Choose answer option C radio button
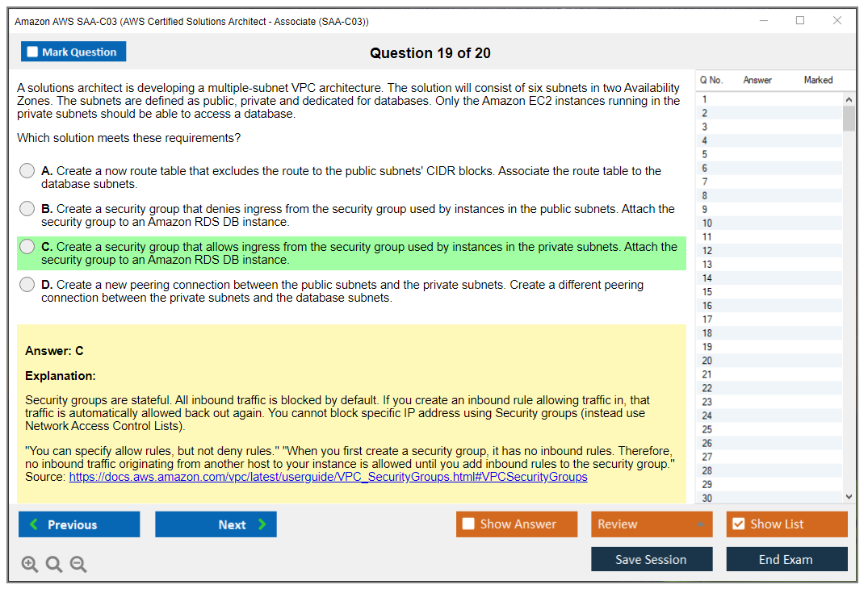Image resolution: width=868 pixels, height=593 pixels. pyautogui.click(x=27, y=247)
